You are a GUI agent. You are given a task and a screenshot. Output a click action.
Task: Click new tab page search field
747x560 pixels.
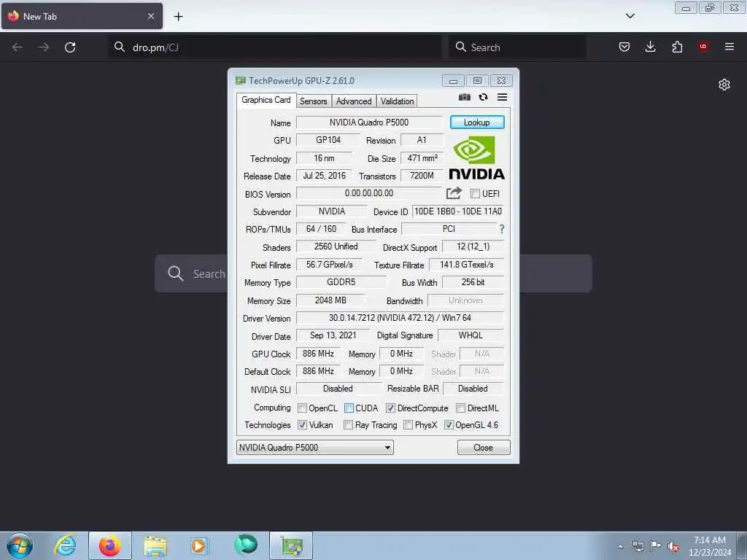pos(373,273)
